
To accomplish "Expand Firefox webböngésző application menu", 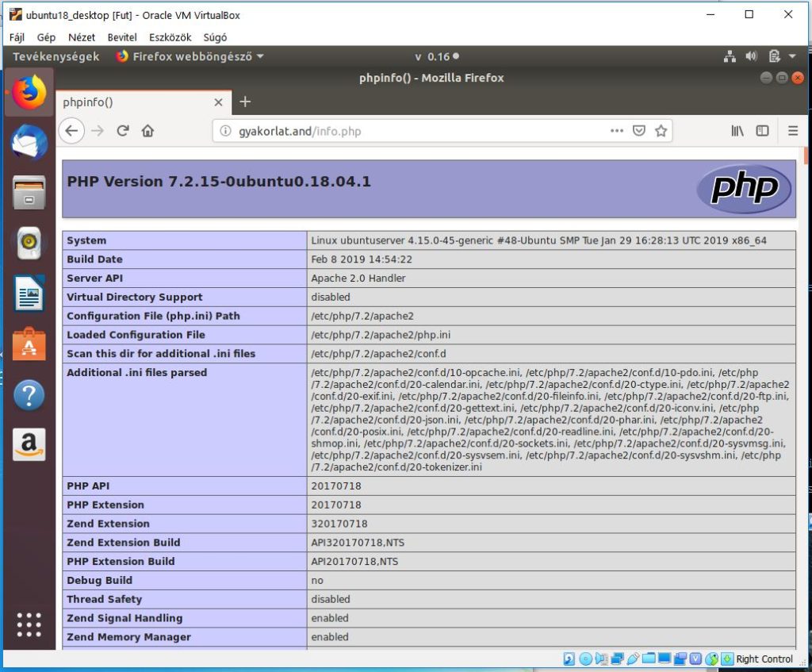I will click(x=190, y=56).
